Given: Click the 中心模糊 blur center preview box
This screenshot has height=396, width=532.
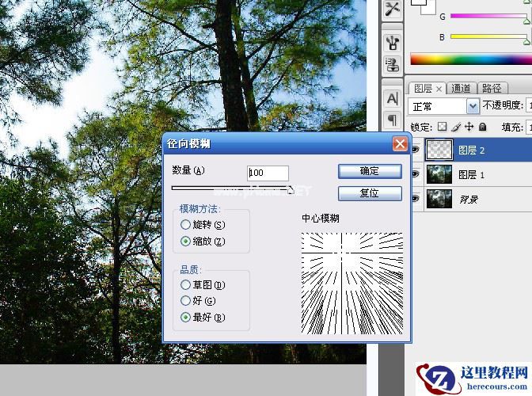Looking at the screenshot, I should (352, 284).
